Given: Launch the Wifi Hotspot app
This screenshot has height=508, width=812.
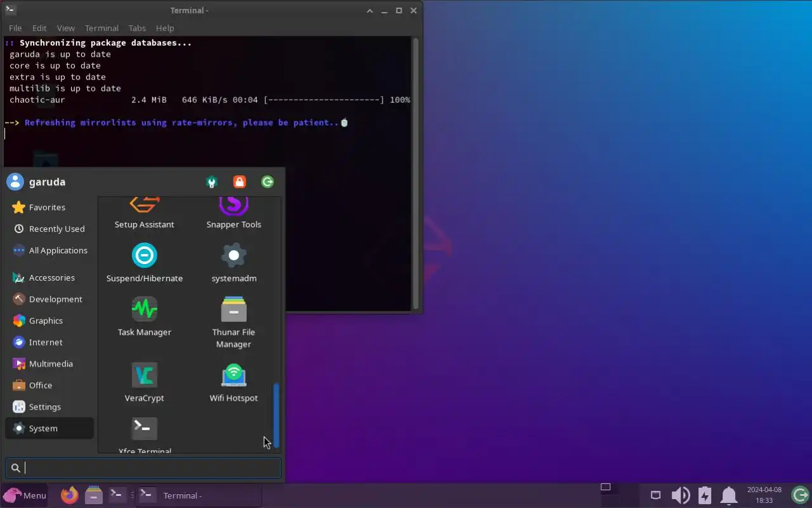Looking at the screenshot, I should (233, 382).
